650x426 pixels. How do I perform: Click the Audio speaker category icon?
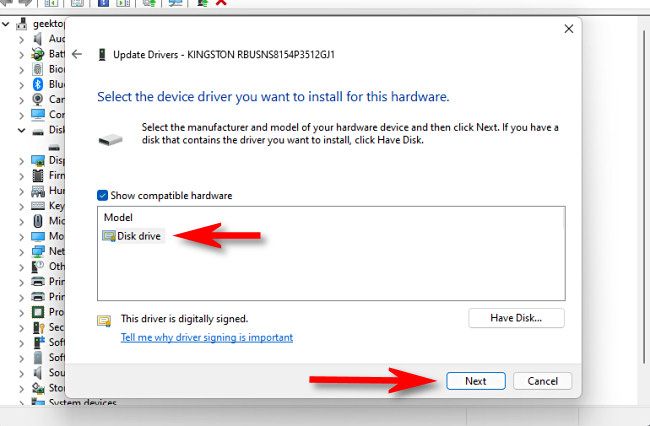pyautogui.click(x=38, y=39)
